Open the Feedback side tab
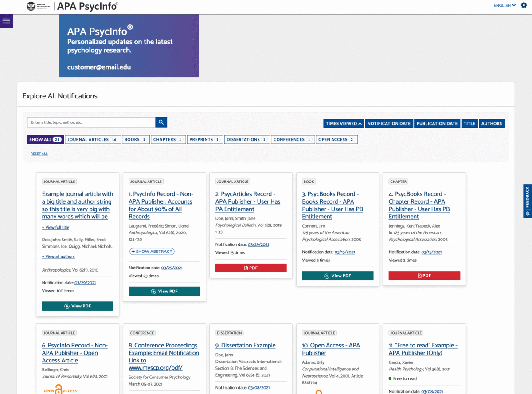Screen dimensions: 532x394 (x=528, y=201)
